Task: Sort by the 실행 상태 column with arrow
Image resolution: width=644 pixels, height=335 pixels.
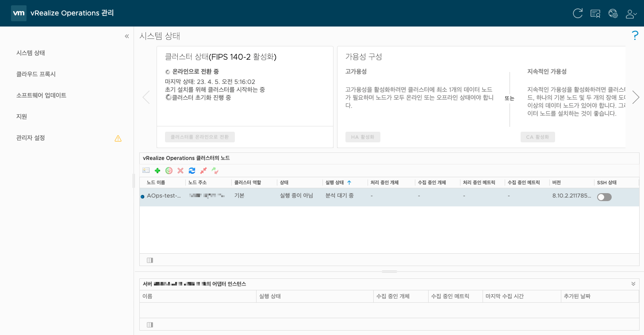Action: (x=345, y=183)
